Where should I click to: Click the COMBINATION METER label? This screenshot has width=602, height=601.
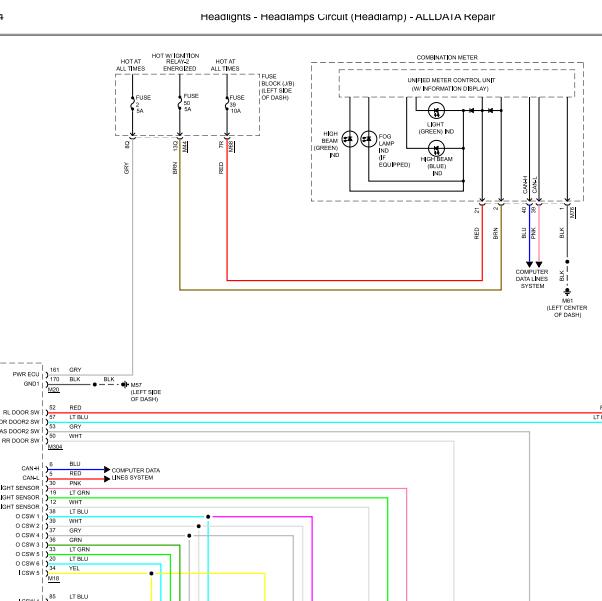tap(447, 58)
